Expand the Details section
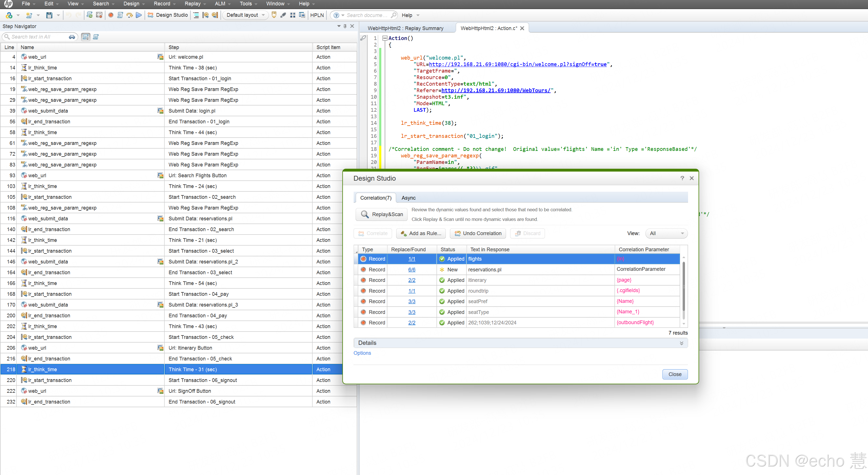The image size is (868, 475). click(x=681, y=343)
